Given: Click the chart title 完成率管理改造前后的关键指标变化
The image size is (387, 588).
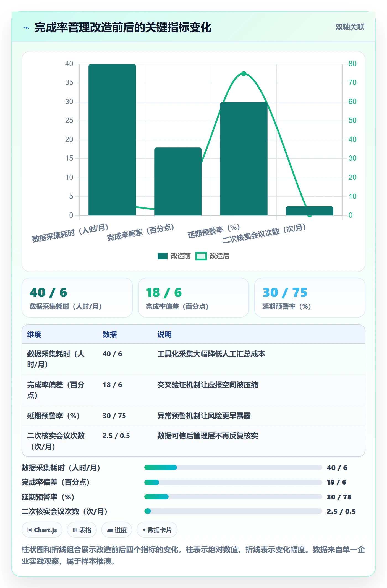Looking at the screenshot, I should [123, 27].
